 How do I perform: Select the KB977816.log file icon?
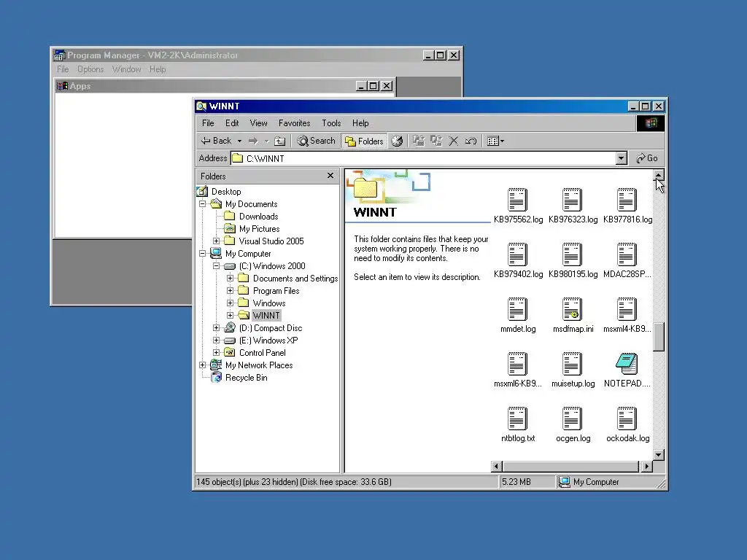click(627, 200)
